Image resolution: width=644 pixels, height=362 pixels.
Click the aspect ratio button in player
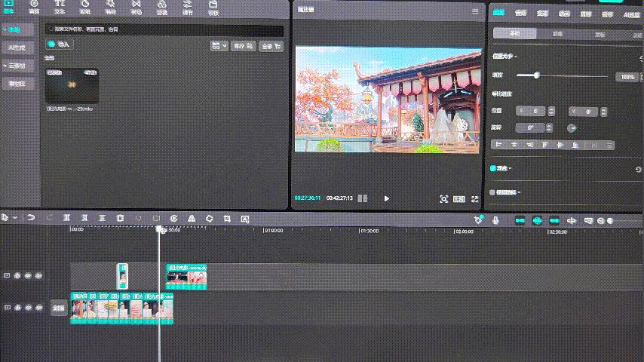tap(458, 199)
